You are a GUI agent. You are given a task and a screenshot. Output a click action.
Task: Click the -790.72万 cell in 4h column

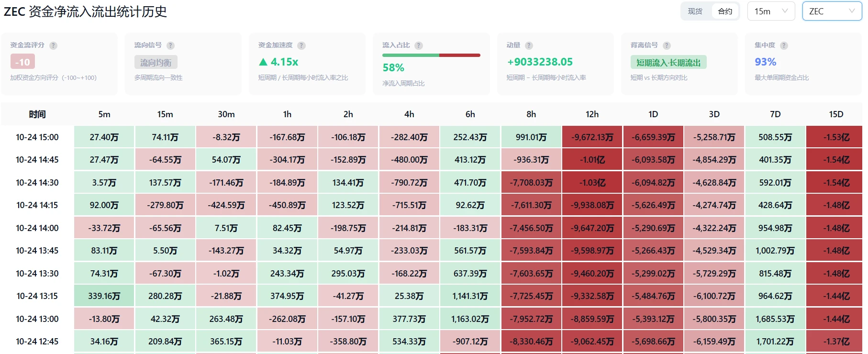(x=409, y=183)
